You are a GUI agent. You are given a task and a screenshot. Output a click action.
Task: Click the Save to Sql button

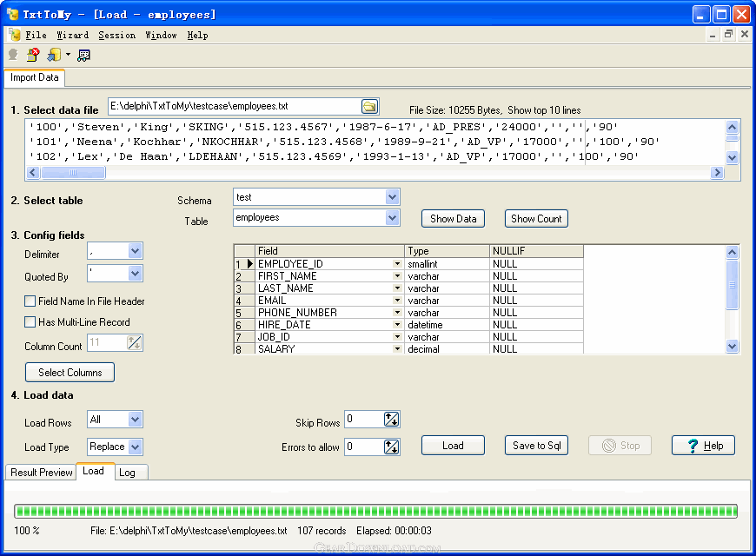(536, 446)
